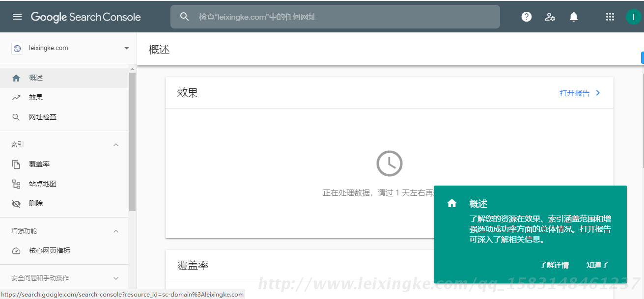Open users and settings icon
This screenshot has height=299, width=644.
[x=550, y=17]
